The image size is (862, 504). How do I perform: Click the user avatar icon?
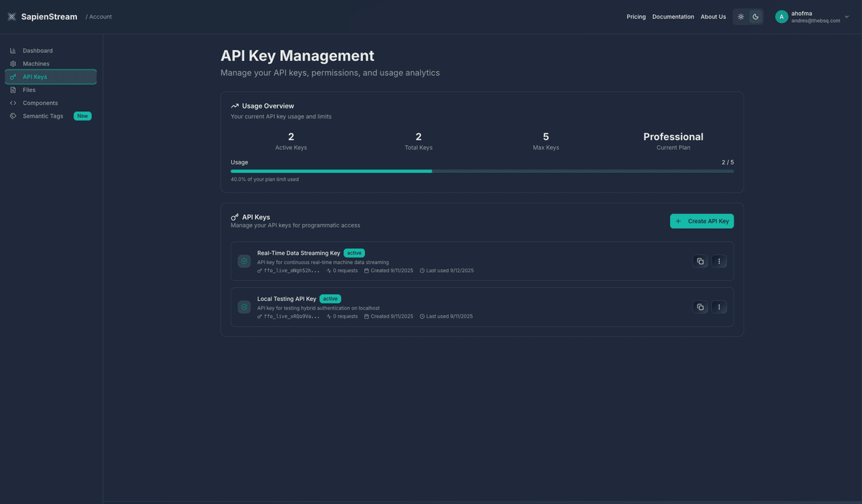tap(782, 17)
